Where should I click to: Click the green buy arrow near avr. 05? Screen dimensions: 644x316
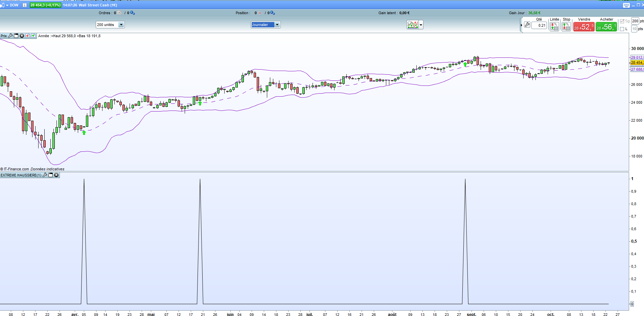coord(84,132)
